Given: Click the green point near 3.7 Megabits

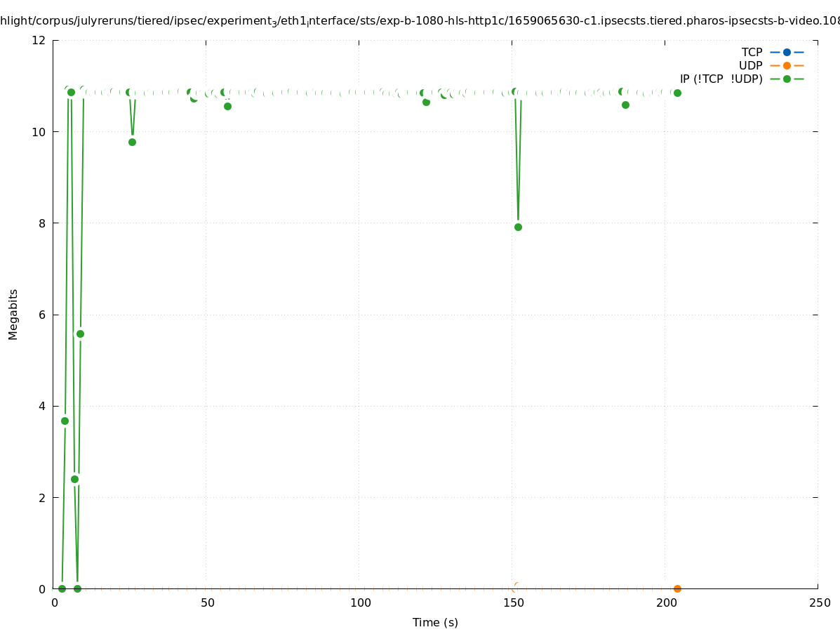Looking at the screenshot, I should pyautogui.click(x=65, y=421).
